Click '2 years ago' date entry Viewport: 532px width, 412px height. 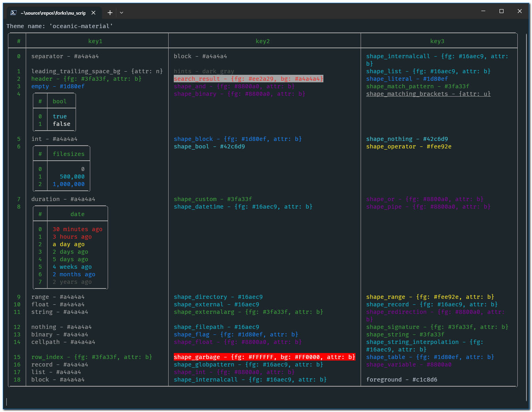[x=72, y=282]
